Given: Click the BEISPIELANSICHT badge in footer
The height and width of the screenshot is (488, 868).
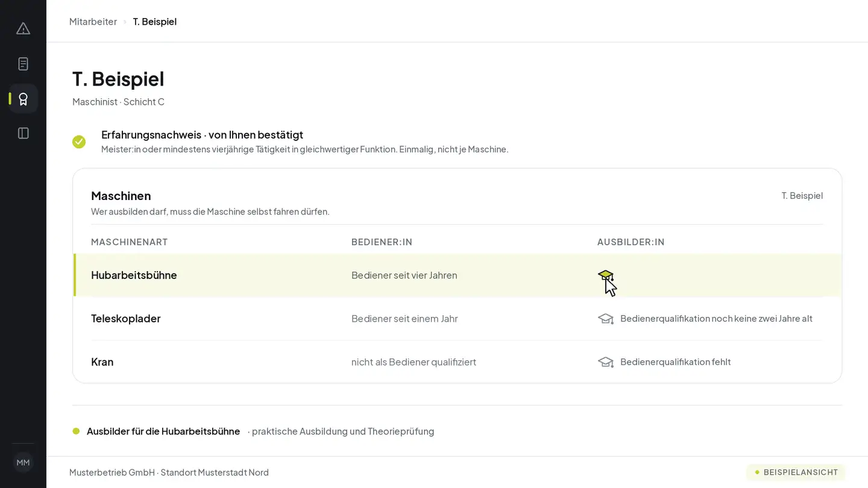Looking at the screenshot, I should click(x=796, y=472).
